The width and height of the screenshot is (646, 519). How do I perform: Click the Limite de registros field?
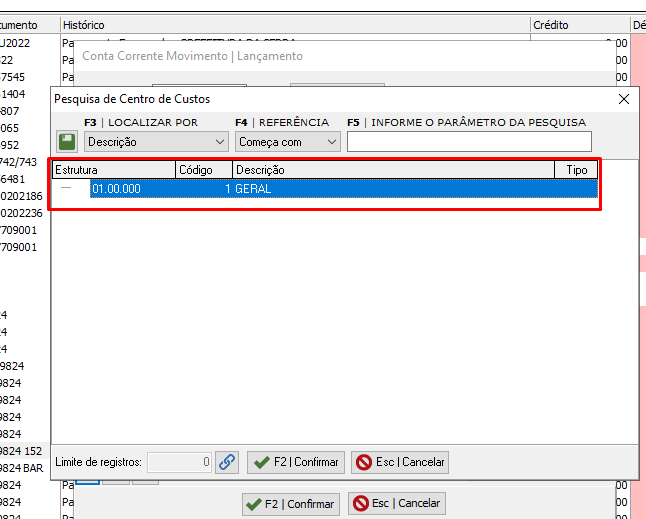click(179, 462)
